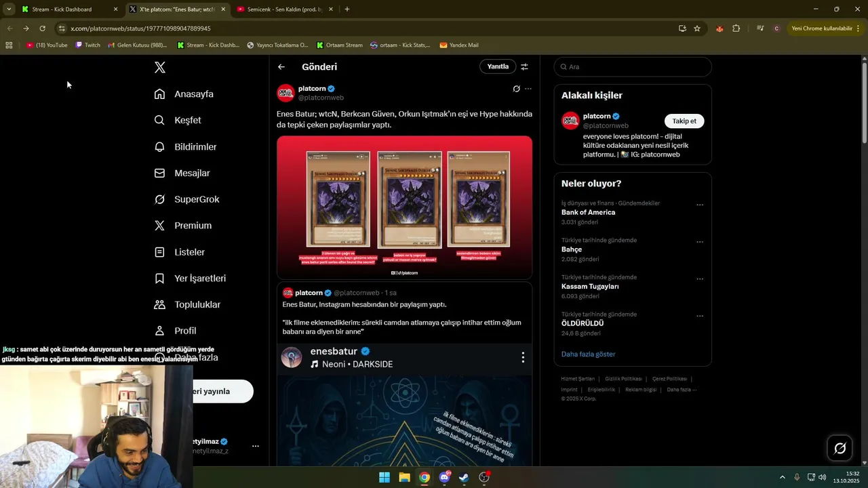Open Gizlilik Politikası footer link
Screen dimensions: 868x488
coord(623,379)
